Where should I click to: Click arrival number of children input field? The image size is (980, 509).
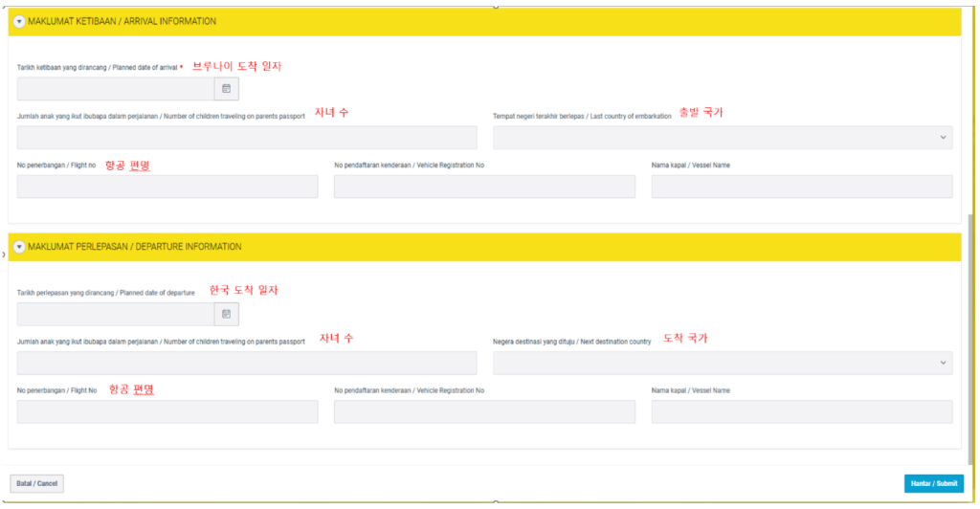tap(247, 138)
